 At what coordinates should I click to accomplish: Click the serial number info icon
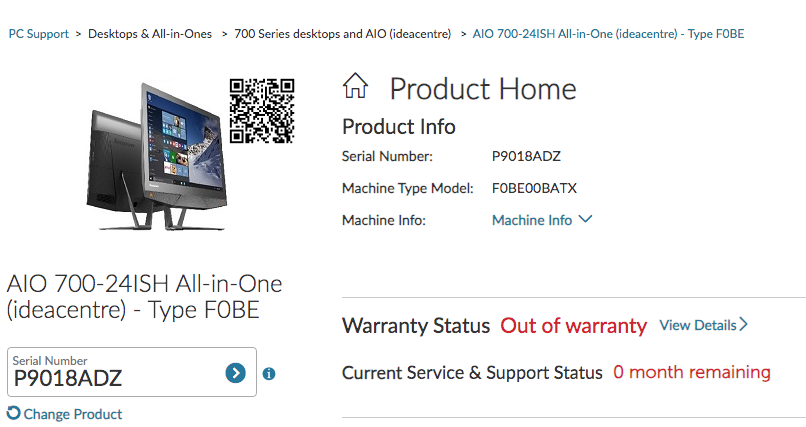click(269, 374)
